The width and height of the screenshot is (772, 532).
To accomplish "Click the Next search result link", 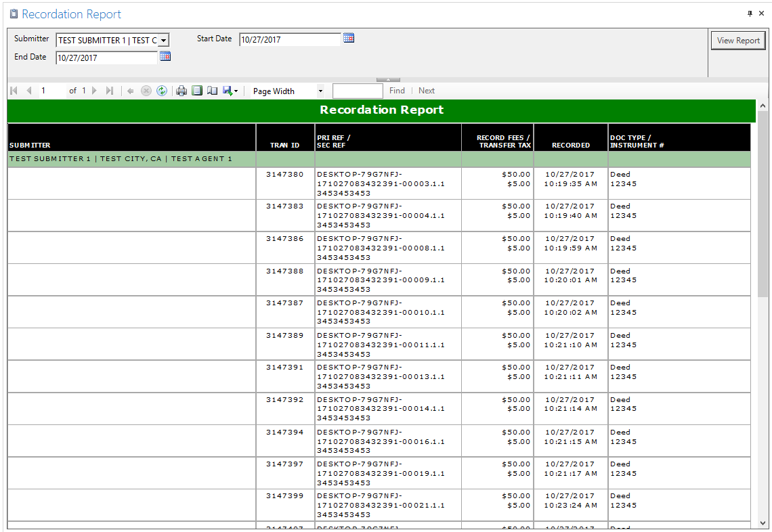I will pyautogui.click(x=427, y=91).
